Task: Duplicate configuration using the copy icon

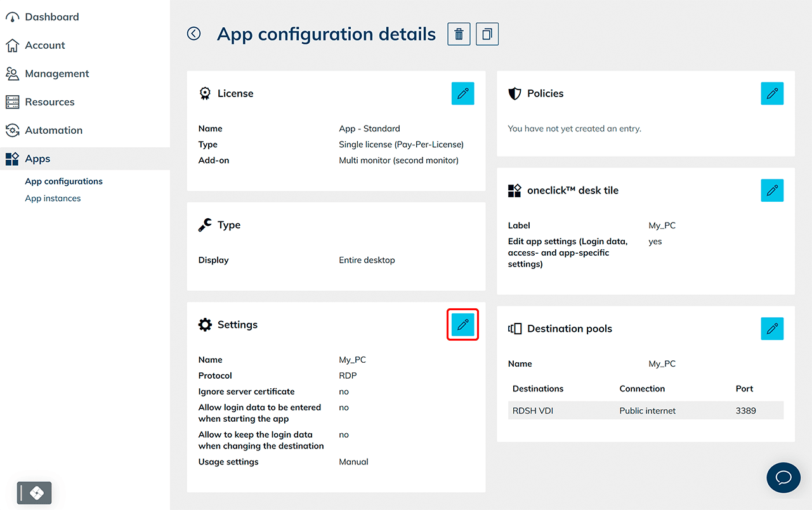Action: tap(487, 34)
